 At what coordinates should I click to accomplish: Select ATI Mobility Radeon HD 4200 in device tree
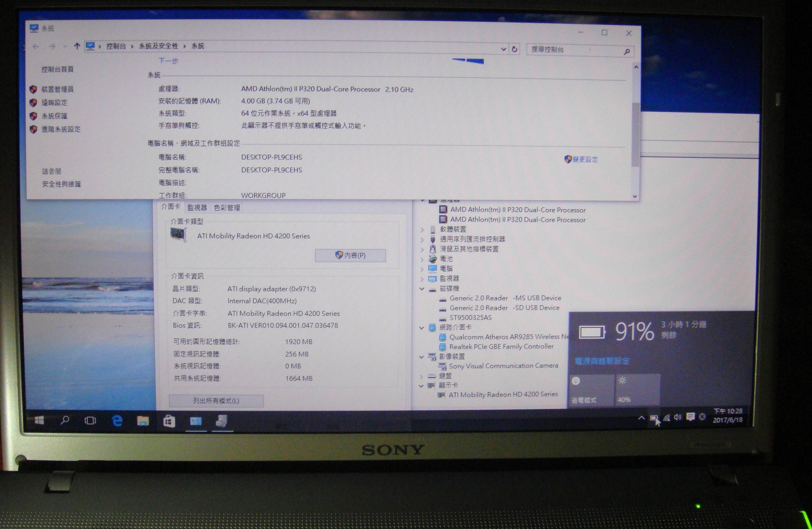point(503,394)
